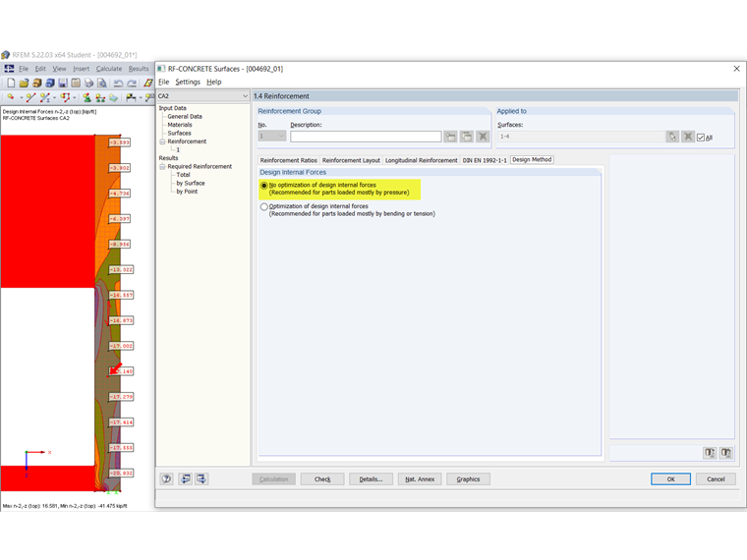
Task: Click the Copy reinforcement group icon
Action: [x=467, y=137]
